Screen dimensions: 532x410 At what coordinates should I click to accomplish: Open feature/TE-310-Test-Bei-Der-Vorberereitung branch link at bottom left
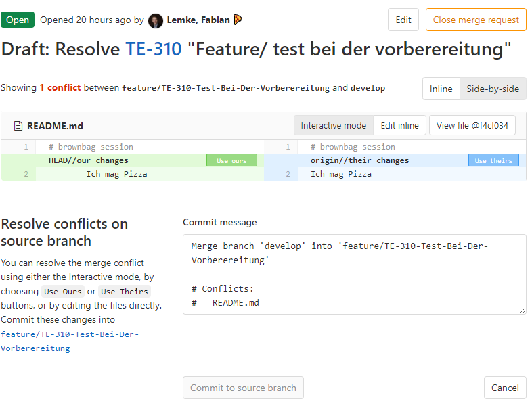(x=70, y=341)
